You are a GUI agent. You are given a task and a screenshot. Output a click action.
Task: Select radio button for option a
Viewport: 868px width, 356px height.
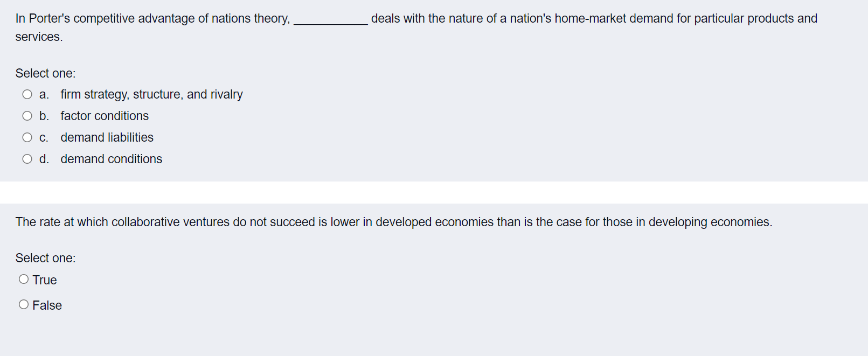27,94
